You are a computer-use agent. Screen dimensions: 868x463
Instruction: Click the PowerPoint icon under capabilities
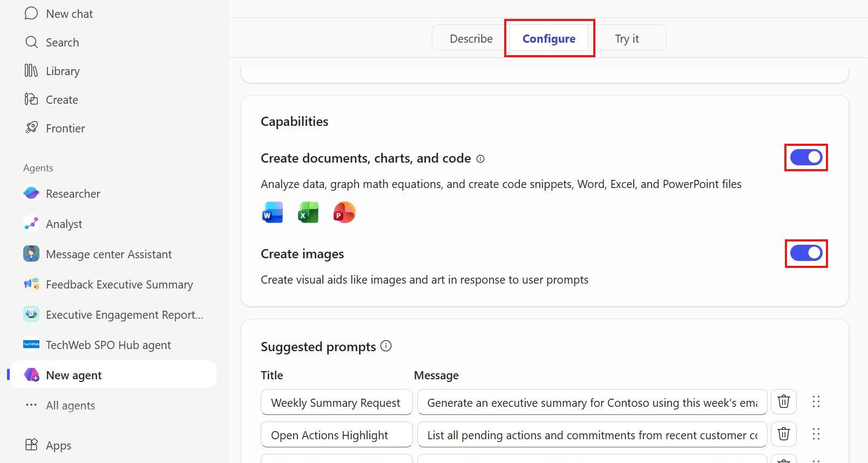click(x=344, y=212)
